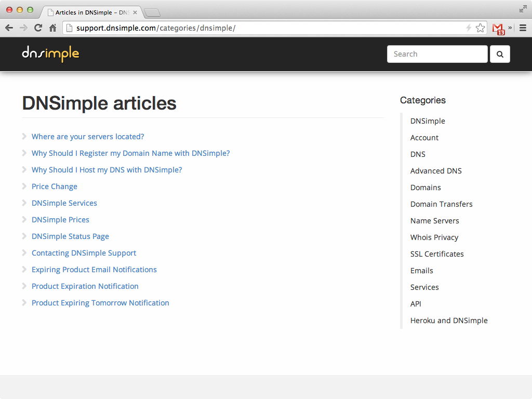Click chevron beside DNSimple Status Page

[24, 236]
